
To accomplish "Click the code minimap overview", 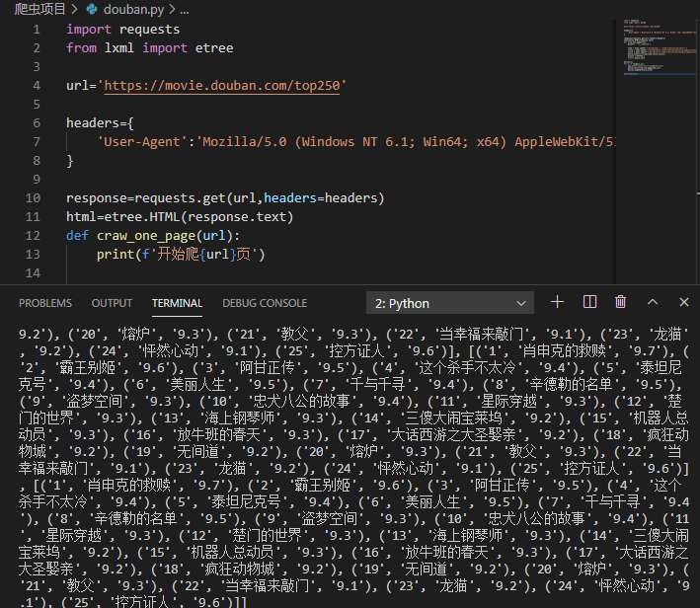I will tap(658, 46).
